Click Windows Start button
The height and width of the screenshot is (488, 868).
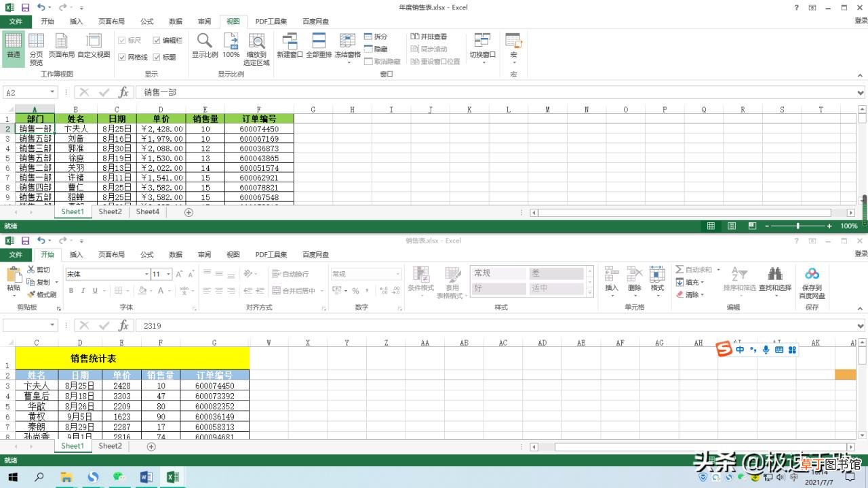click(x=12, y=477)
